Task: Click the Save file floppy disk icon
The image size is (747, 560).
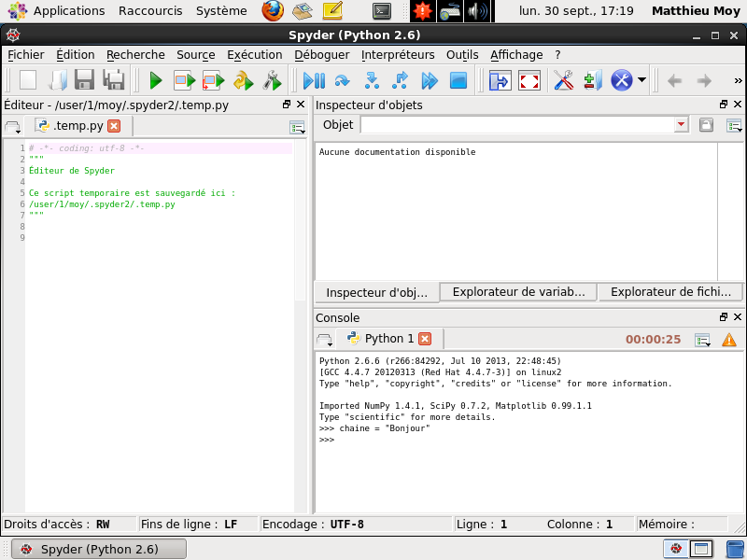Action: pyautogui.click(x=84, y=80)
